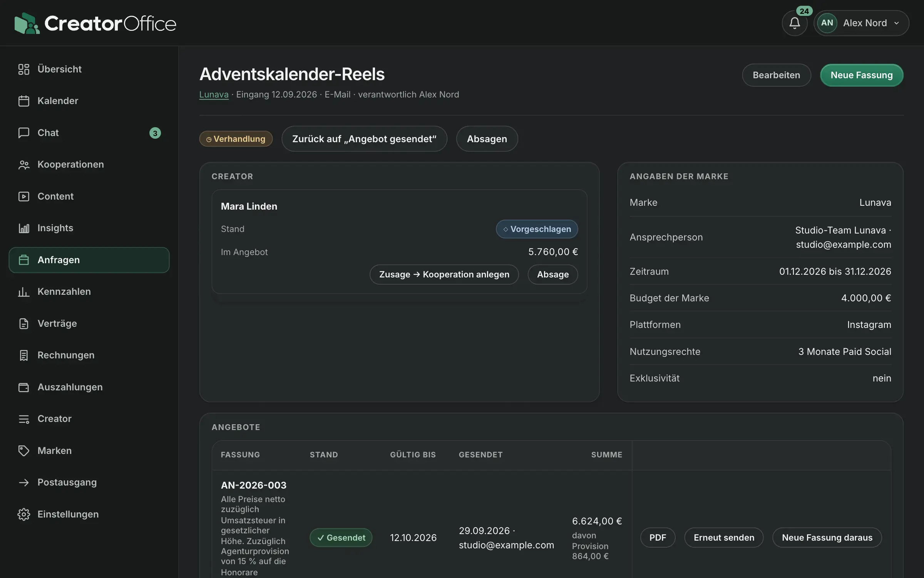Image resolution: width=924 pixels, height=578 pixels.
Task: Click the Absagen button
Action: coord(487,139)
